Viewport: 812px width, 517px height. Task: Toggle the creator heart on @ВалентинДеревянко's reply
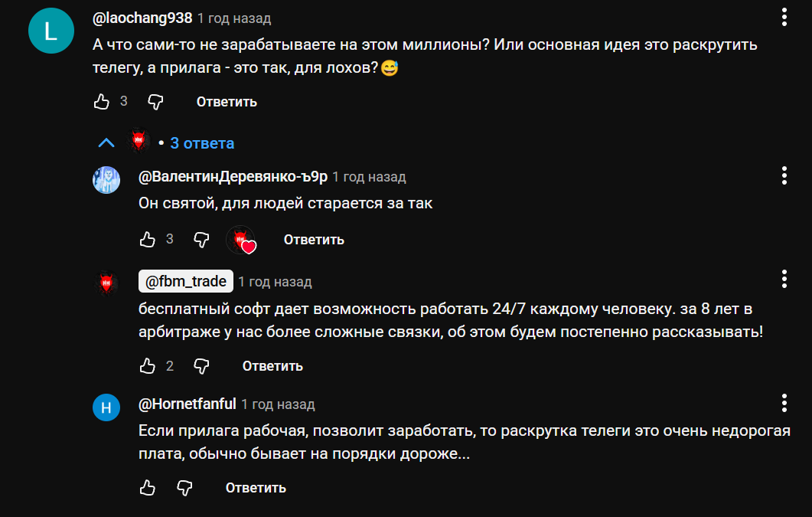coord(242,240)
